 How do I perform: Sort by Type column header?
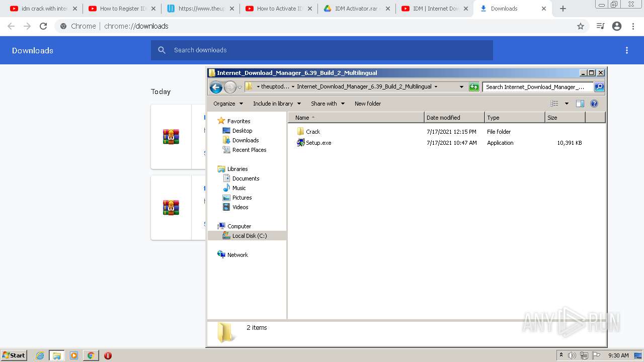point(515,118)
